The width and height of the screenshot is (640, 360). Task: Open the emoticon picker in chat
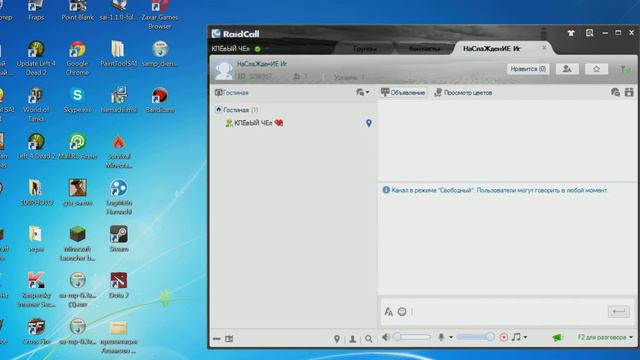pos(402,312)
